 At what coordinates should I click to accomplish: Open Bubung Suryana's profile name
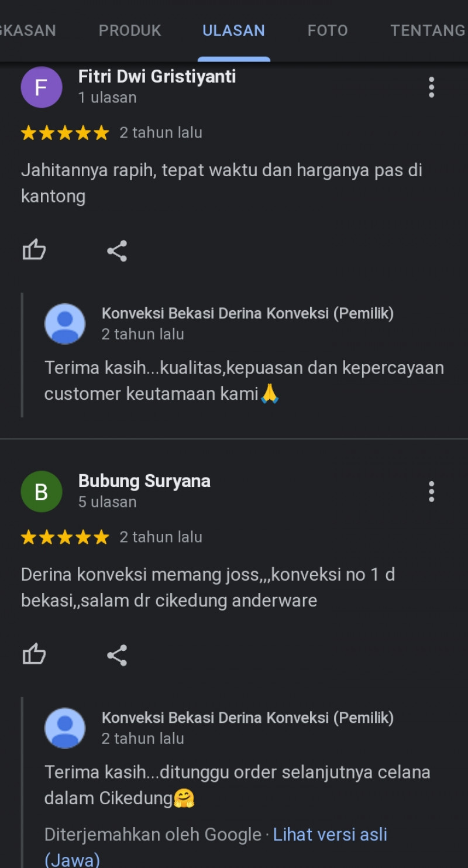pyautogui.click(x=144, y=481)
